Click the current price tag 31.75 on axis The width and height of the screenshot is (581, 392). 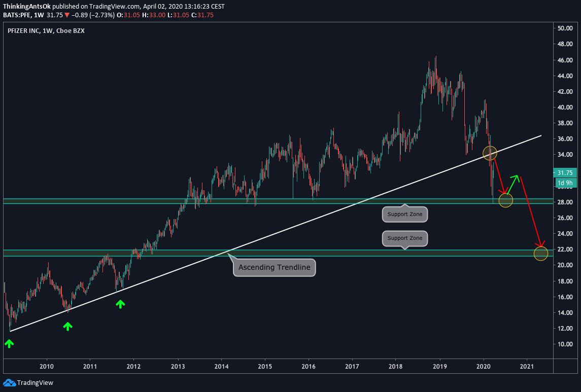pos(565,173)
